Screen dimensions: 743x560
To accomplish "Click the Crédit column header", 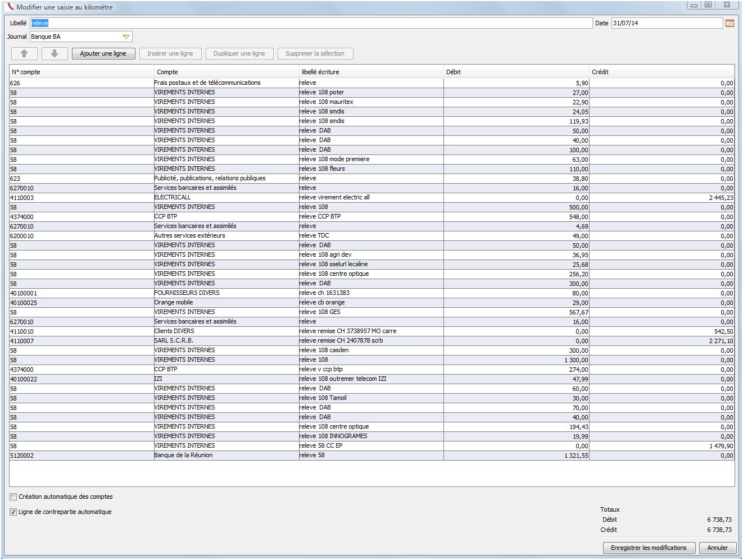I will tap(661, 72).
